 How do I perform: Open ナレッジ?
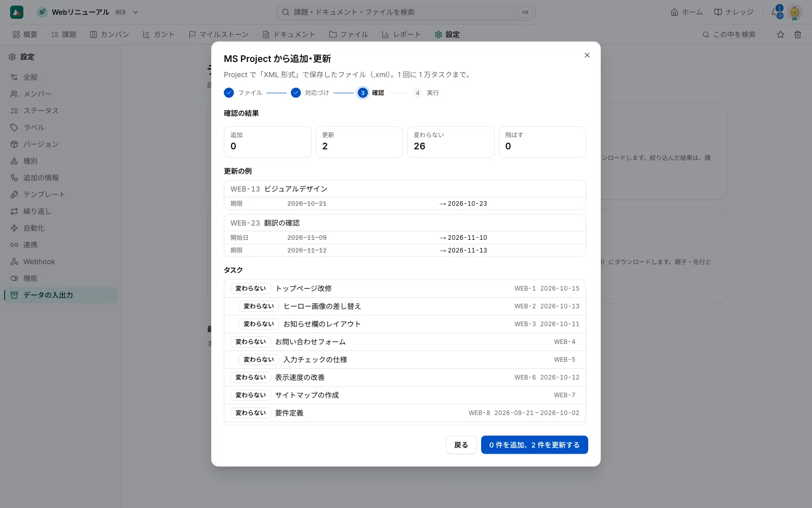pyautogui.click(x=733, y=12)
